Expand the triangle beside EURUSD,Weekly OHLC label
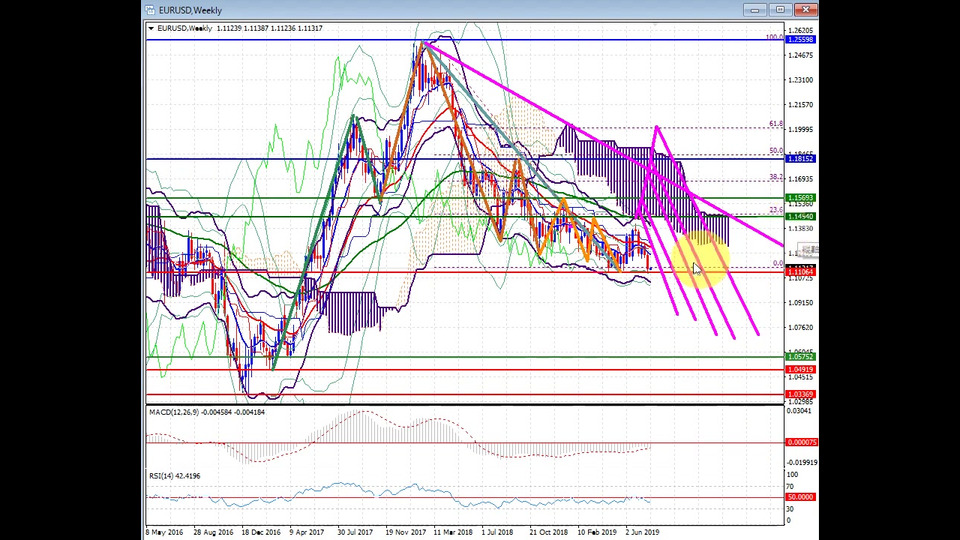This screenshot has width=960, height=540. coord(151,28)
